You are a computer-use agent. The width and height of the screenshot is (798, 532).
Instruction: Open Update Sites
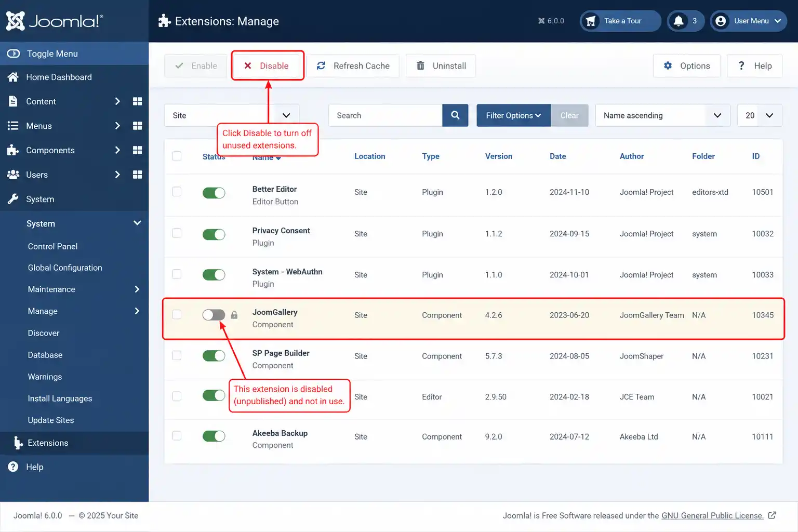tap(51, 420)
